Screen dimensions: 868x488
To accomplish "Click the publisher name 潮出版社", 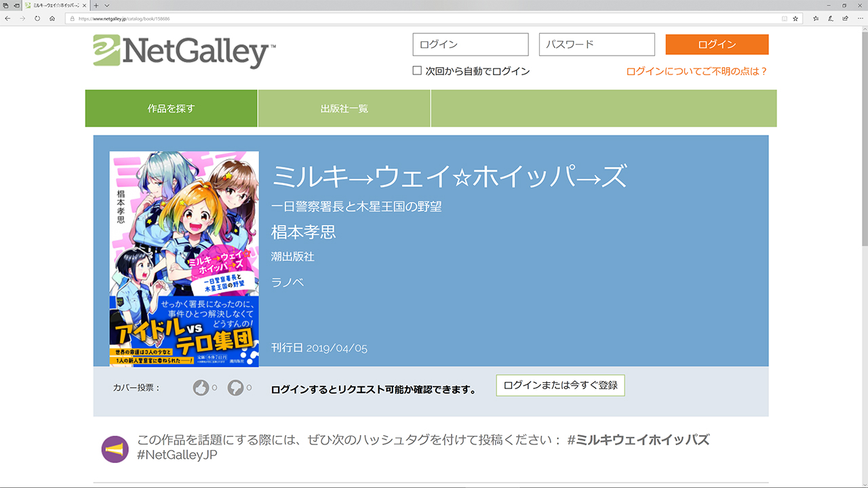I will [x=293, y=257].
